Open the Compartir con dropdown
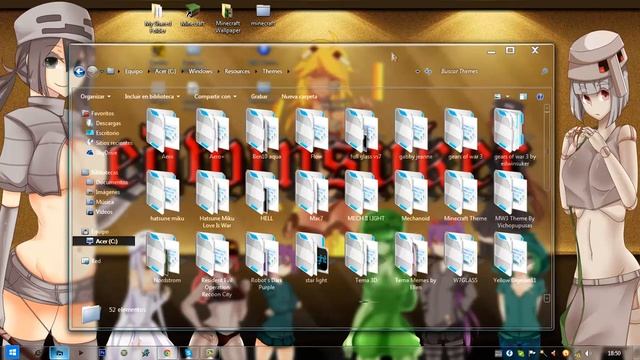Viewport: 640px width, 360px height. pyautogui.click(x=215, y=97)
